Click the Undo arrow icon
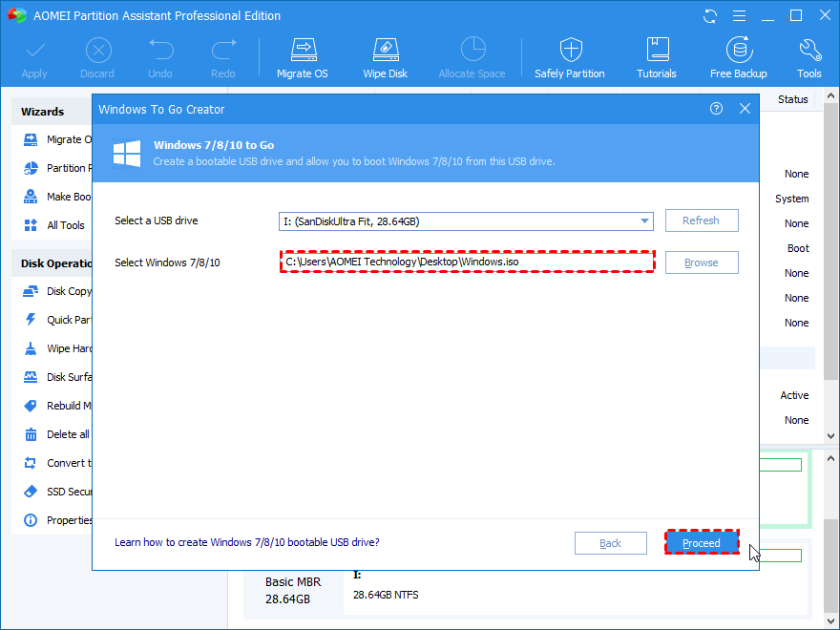This screenshot has height=630, width=840. [160, 50]
